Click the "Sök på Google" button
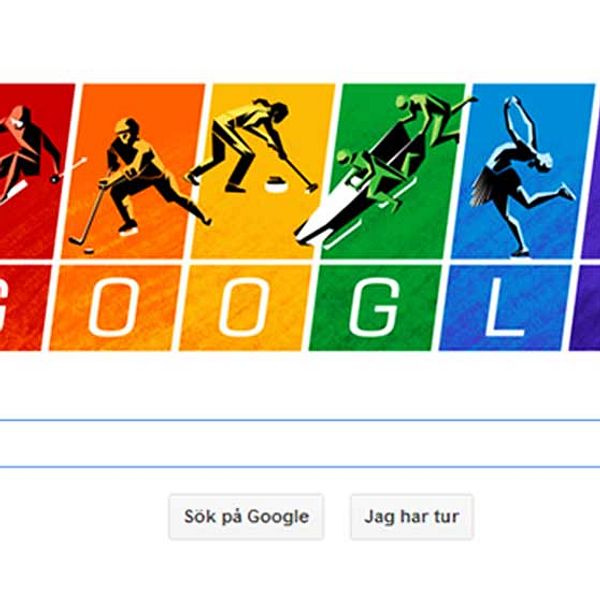Image resolution: width=600 pixels, height=600 pixels. point(246,517)
